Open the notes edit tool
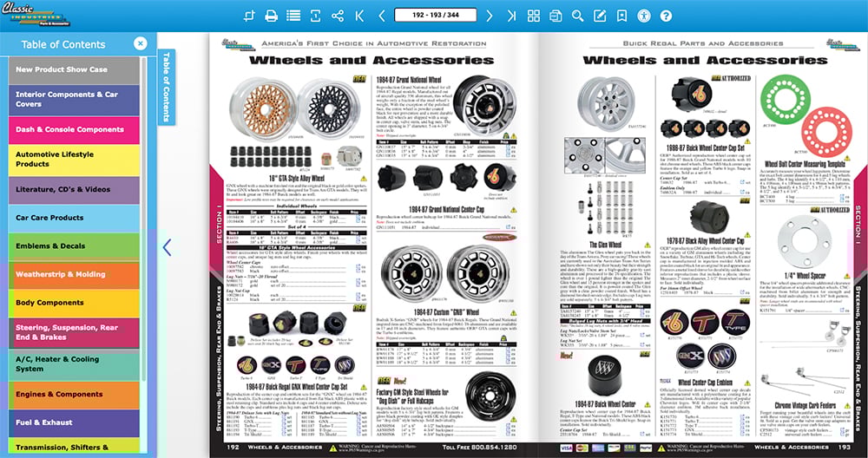This screenshot has height=458, width=868. click(600, 16)
